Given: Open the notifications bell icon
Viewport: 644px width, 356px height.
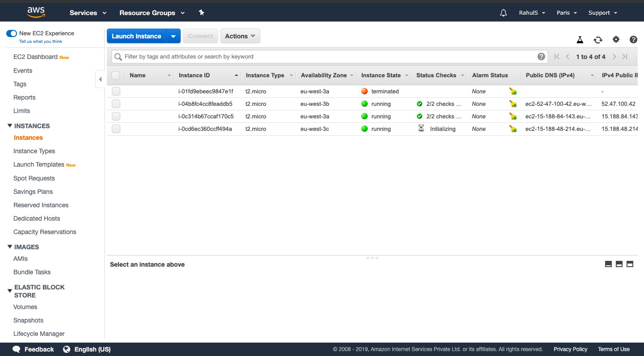Looking at the screenshot, I should pyautogui.click(x=503, y=13).
